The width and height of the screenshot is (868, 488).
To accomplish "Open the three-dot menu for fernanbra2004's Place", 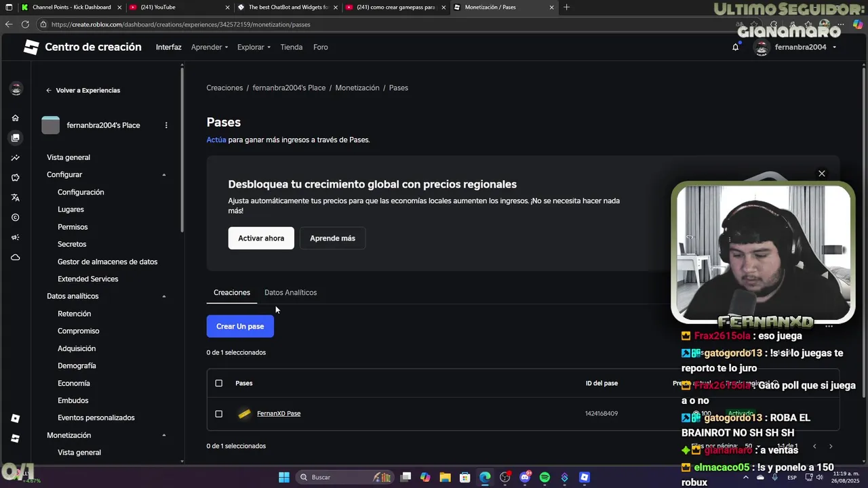I will tap(166, 125).
